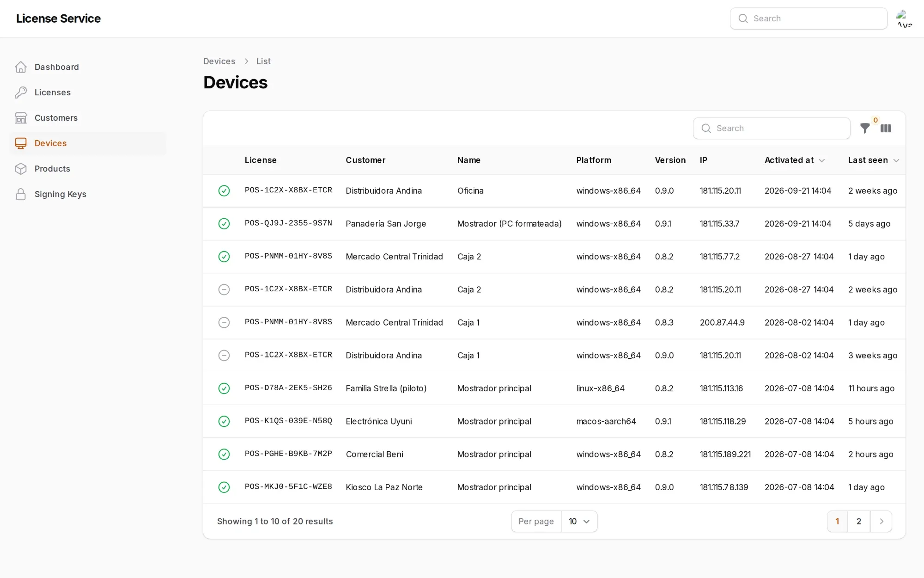
Task: Go to page 2
Action: pos(859,522)
